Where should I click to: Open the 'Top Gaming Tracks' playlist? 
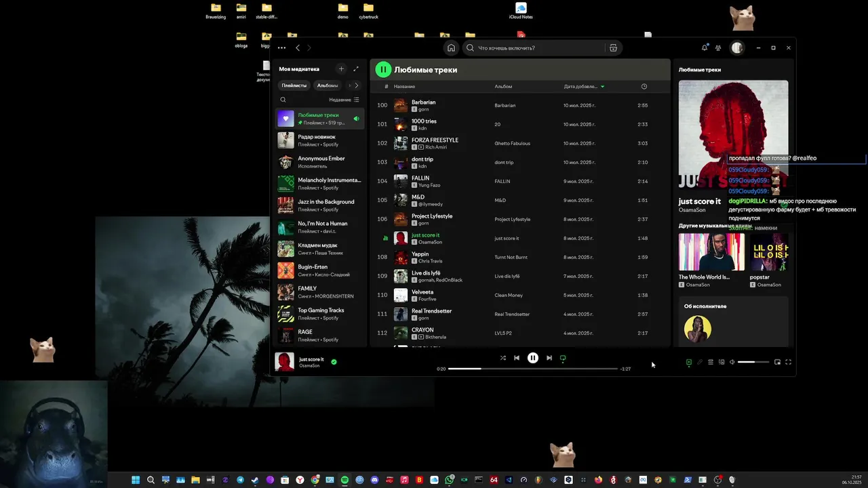tap(320, 314)
